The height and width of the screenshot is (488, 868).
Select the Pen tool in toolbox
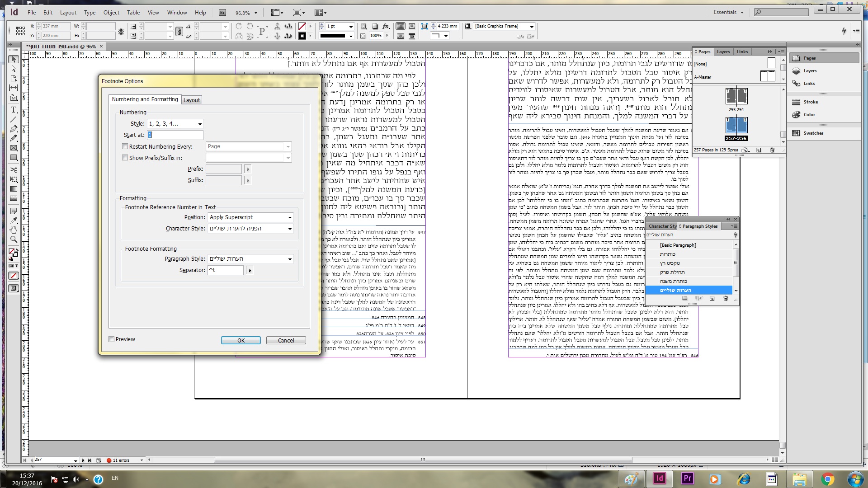14,129
